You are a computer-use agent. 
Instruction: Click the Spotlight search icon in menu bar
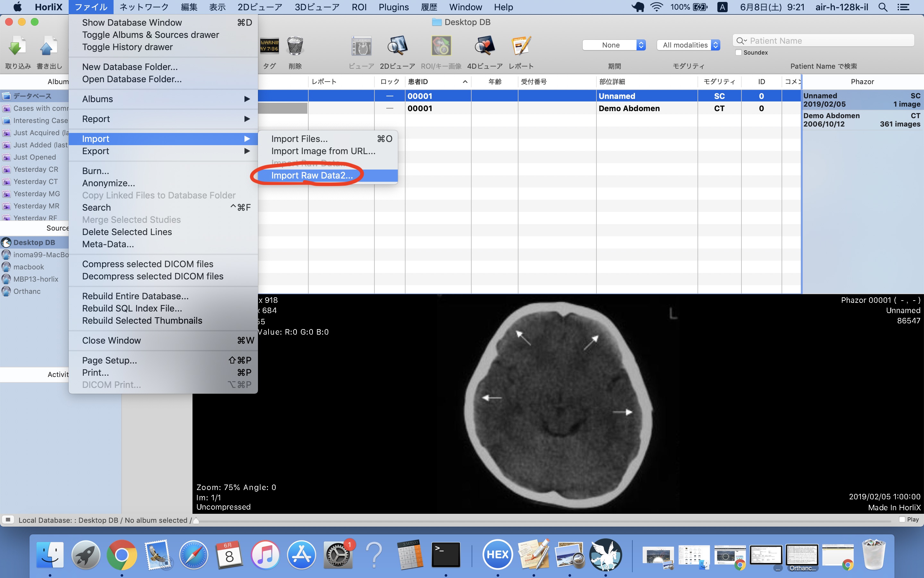(x=883, y=7)
